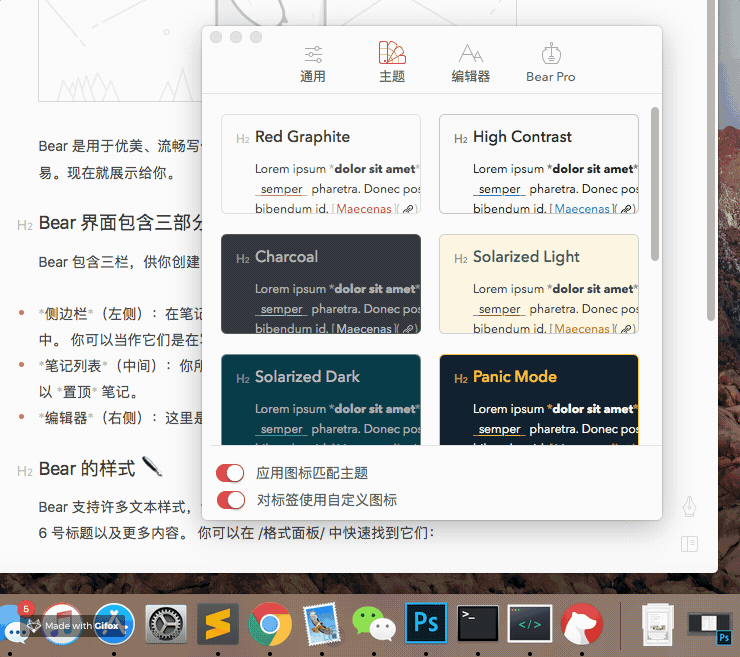This screenshot has height=657, width=740.
Task: Toggle 对标签使用自定义图标 switch
Action: click(230, 500)
